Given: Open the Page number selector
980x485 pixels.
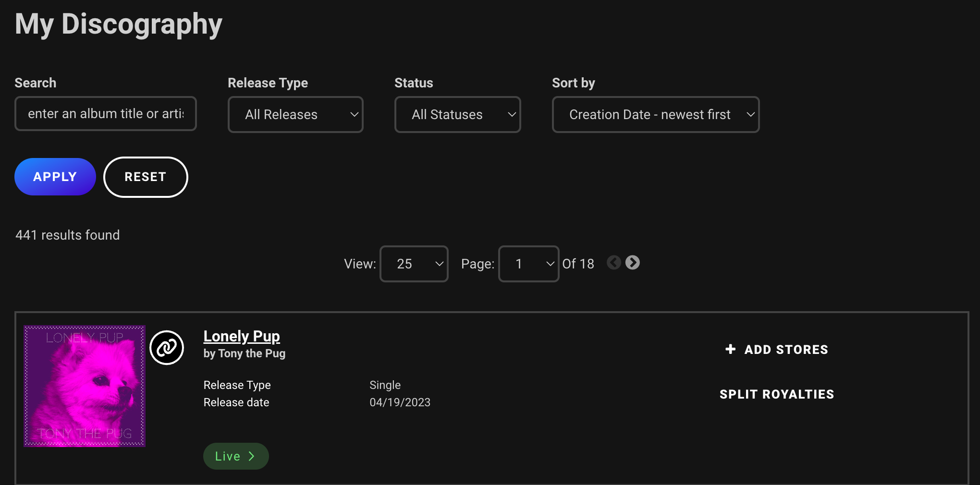Looking at the screenshot, I should (x=528, y=264).
